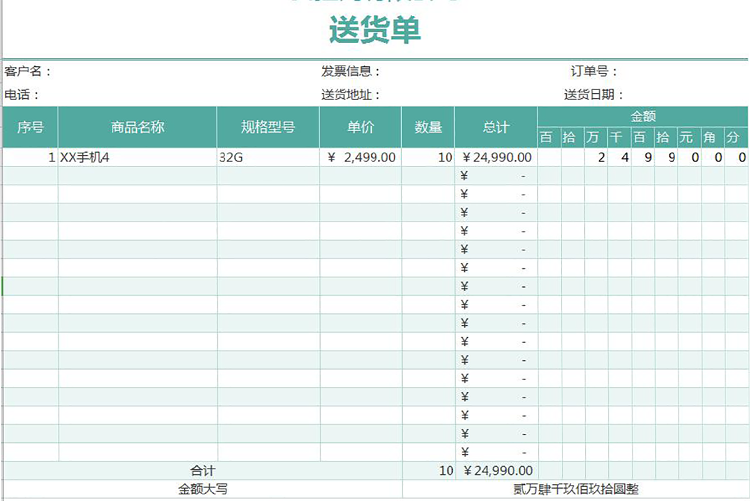Image resolution: width=750 pixels, height=501 pixels.
Task: Click the 贰万肆仟玖佰玖拾圆整 amount cell
Action: (x=575, y=489)
